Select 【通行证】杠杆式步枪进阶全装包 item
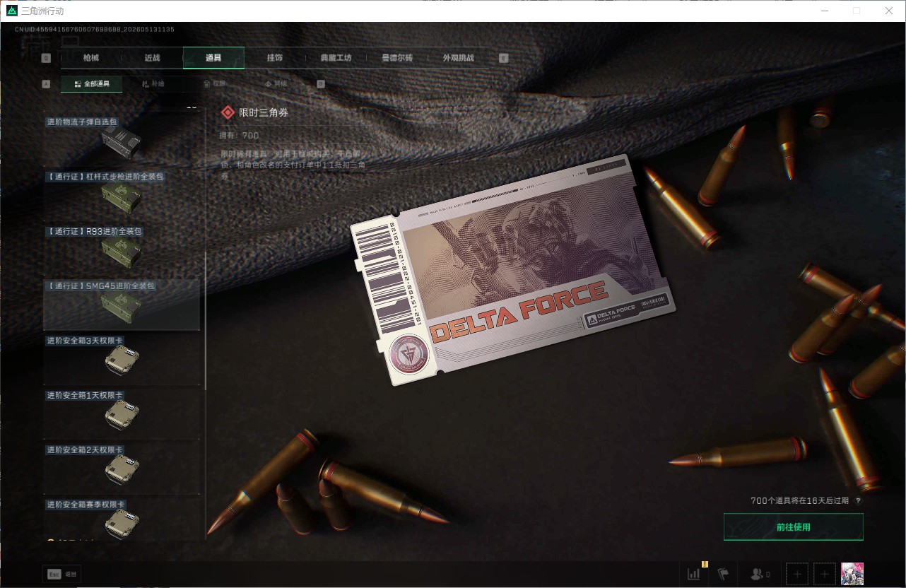 pos(122,195)
